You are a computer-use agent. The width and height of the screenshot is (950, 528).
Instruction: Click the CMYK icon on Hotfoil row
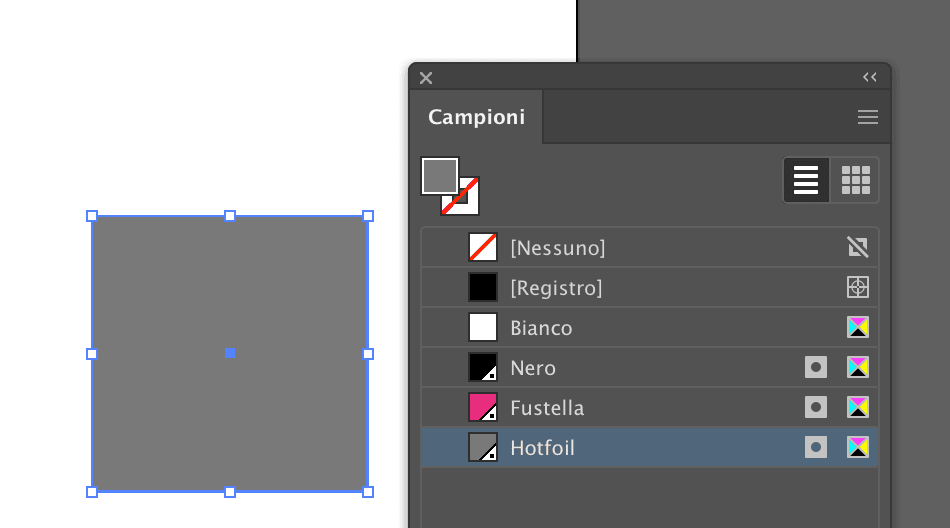(x=858, y=448)
